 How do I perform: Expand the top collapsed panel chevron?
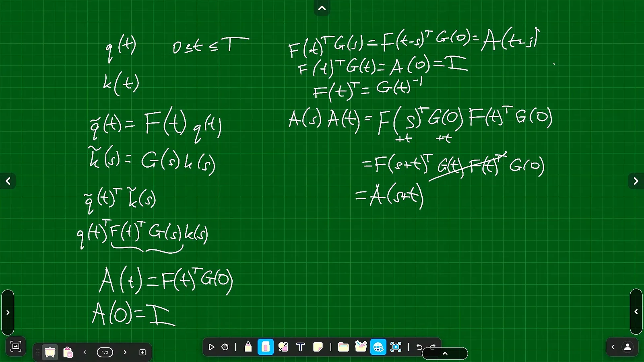(322, 8)
